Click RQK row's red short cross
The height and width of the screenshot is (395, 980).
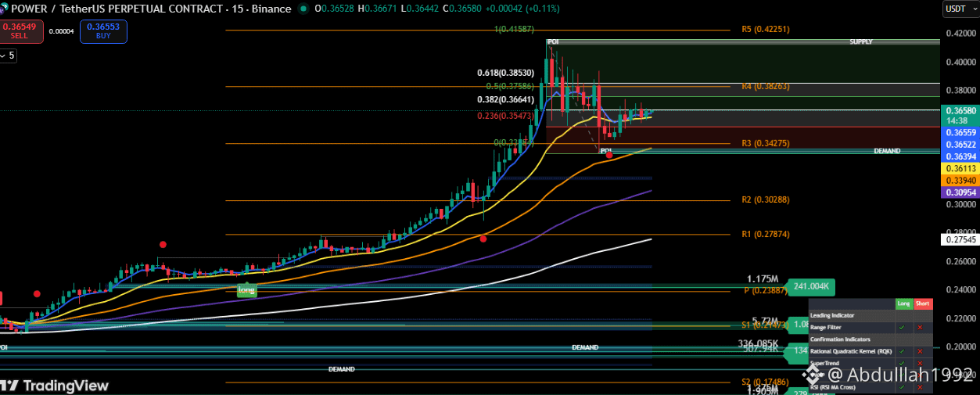tap(921, 351)
